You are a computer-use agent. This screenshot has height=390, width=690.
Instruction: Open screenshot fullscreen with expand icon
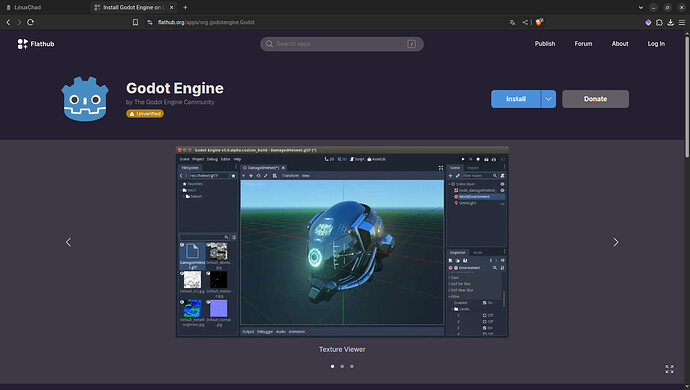(669, 369)
